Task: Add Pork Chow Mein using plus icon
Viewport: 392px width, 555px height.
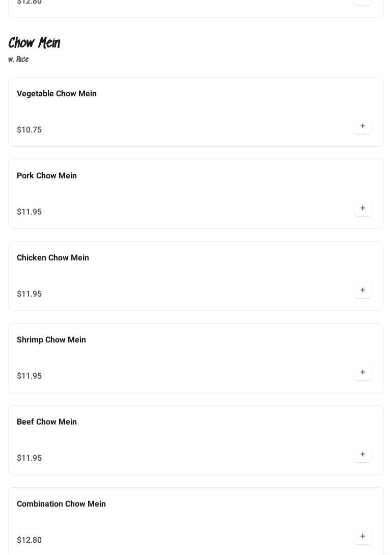Action: click(362, 208)
